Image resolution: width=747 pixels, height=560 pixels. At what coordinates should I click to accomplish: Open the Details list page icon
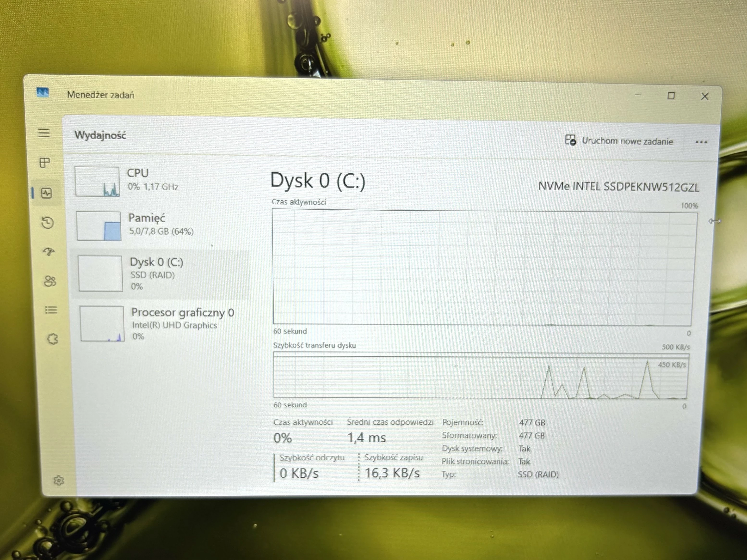pyautogui.click(x=51, y=310)
